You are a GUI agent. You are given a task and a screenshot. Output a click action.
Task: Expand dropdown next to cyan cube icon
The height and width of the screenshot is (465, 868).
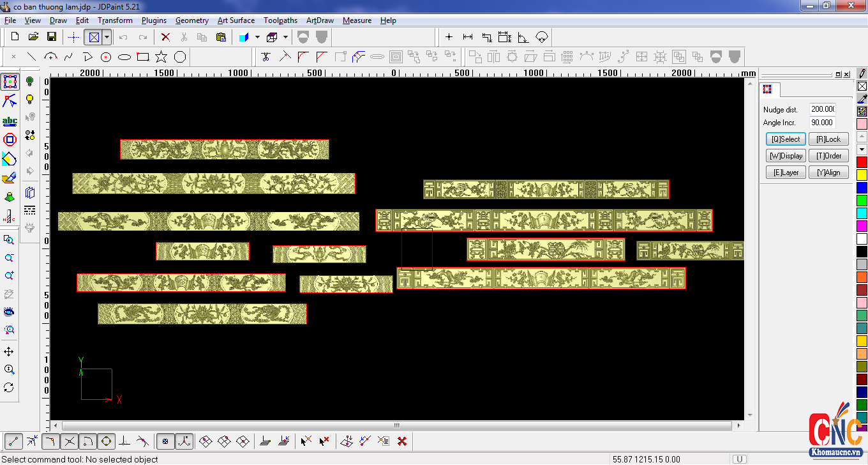257,37
